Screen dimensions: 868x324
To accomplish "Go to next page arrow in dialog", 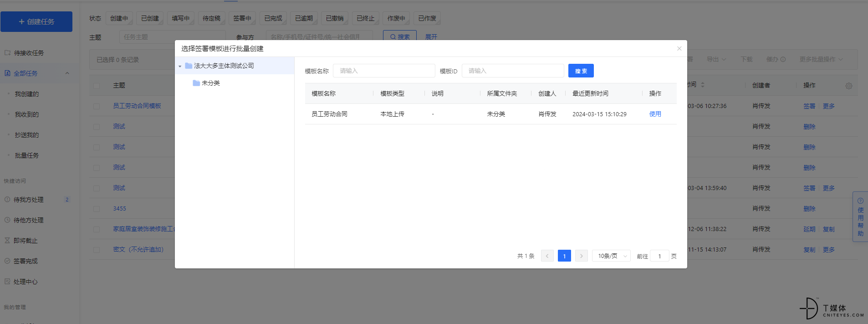I will pos(581,256).
